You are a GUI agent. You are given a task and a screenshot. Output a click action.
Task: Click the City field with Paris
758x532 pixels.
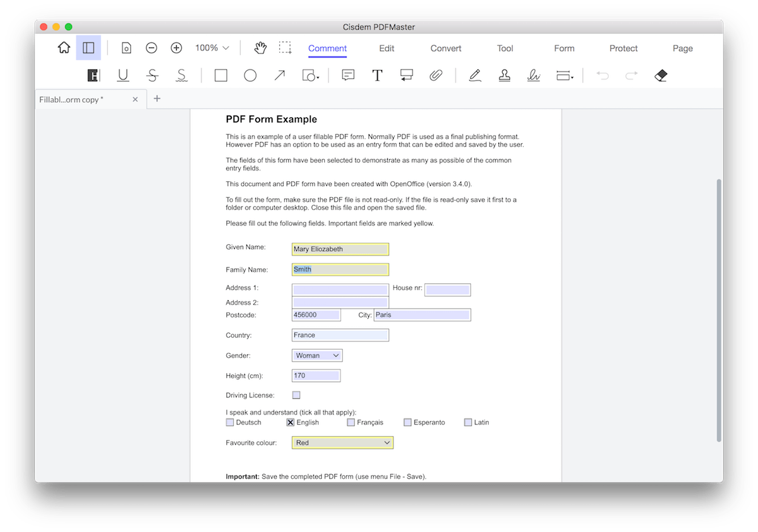(423, 315)
